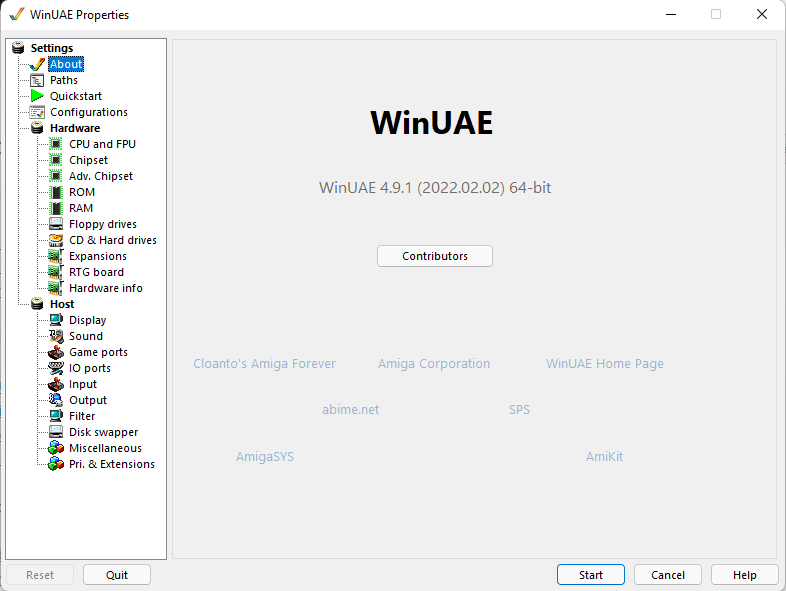
Task: Click the Disk swapper drive icon
Action: point(56,432)
